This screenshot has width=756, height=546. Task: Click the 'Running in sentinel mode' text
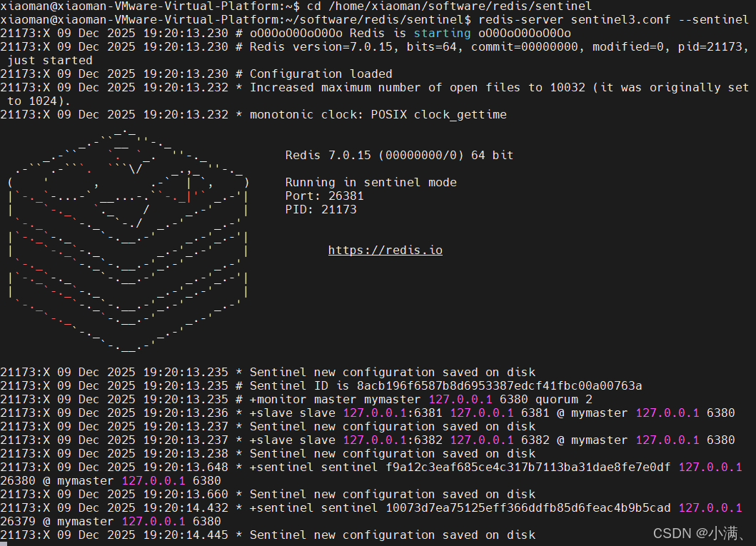pos(371,182)
